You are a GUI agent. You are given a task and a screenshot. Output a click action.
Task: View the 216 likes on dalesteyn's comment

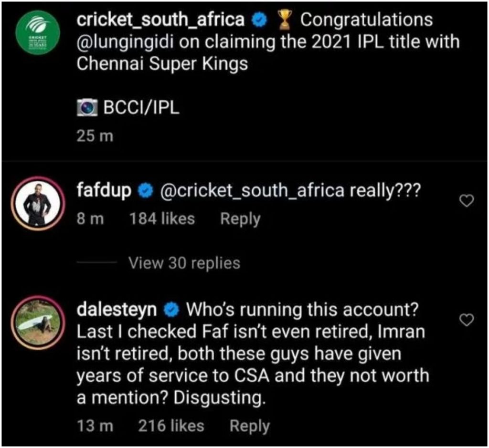pos(171,426)
